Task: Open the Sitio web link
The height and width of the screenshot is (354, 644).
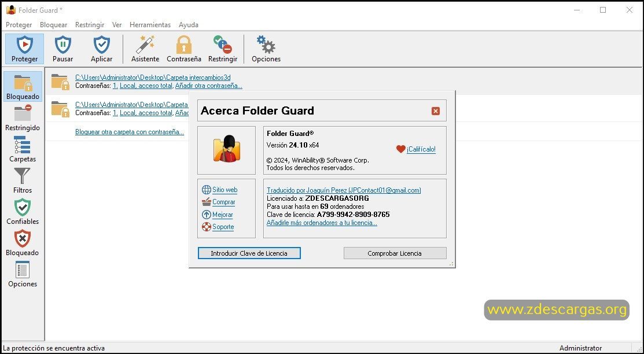Action: [x=225, y=190]
